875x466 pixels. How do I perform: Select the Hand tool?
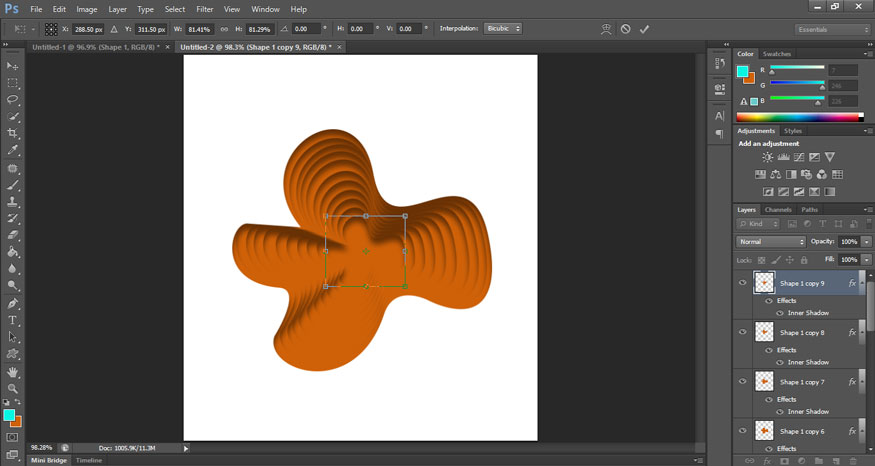tap(12, 372)
